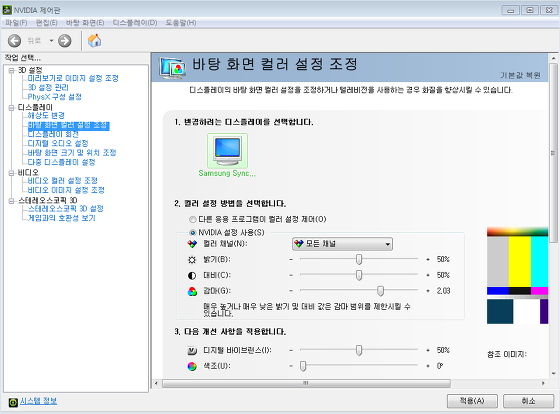Screen dimensions: 560x414
Task: Select NVIDIA 설정 사용 radio button
Action: 193,233
